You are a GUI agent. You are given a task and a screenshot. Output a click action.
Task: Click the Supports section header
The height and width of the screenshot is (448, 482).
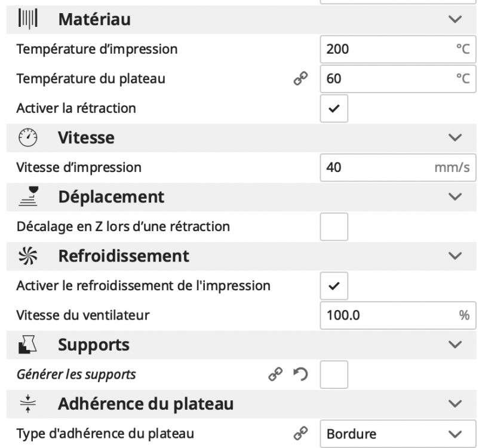(x=94, y=345)
